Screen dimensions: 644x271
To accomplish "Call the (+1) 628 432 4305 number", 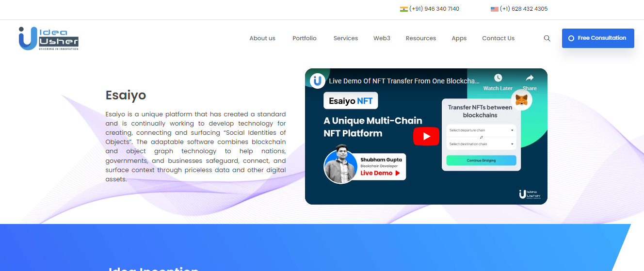I will pos(524,9).
